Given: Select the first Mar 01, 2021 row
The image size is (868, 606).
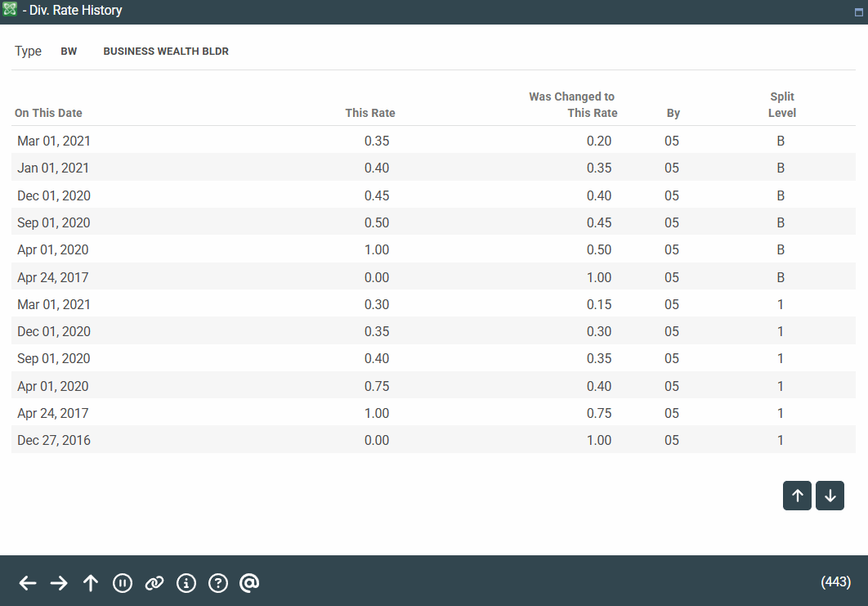Looking at the screenshot, I should pyautogui.click(x=54, y=141).
